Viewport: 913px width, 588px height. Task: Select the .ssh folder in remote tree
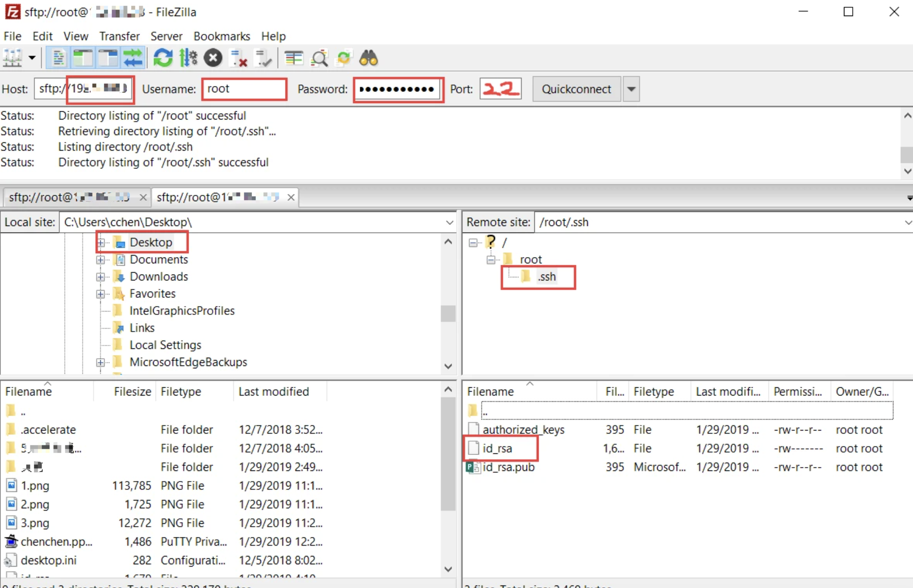[546, 277]
